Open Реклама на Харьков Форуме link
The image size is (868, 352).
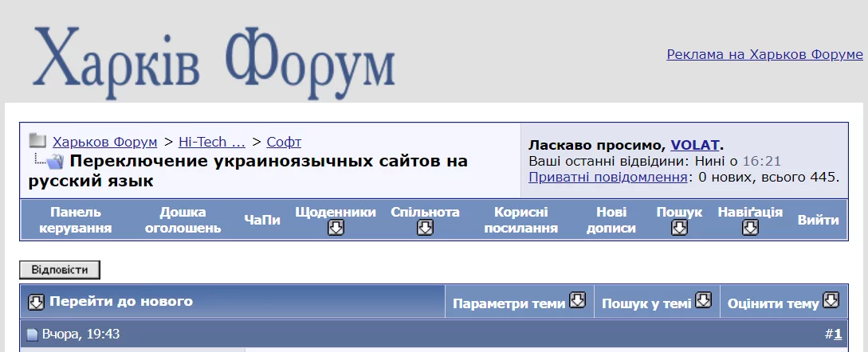pos(764,54)
